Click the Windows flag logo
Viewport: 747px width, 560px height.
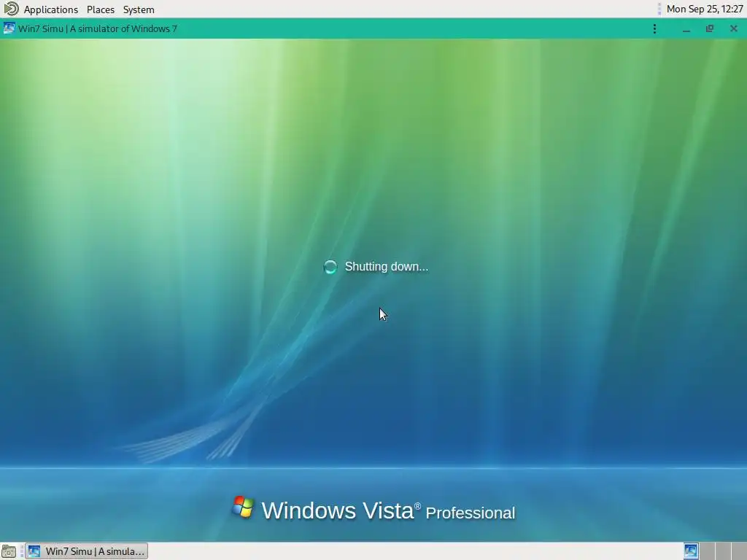tap(244, 507)
